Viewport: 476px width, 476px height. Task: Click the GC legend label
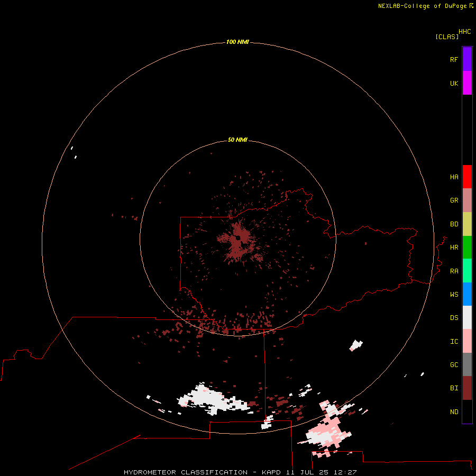coord(454,365)
